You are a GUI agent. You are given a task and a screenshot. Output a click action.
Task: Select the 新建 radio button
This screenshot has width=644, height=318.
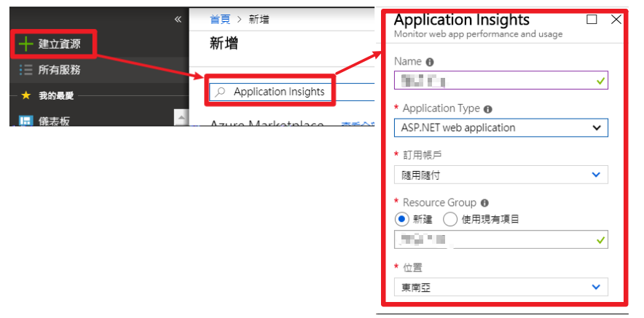coord(401,220)
